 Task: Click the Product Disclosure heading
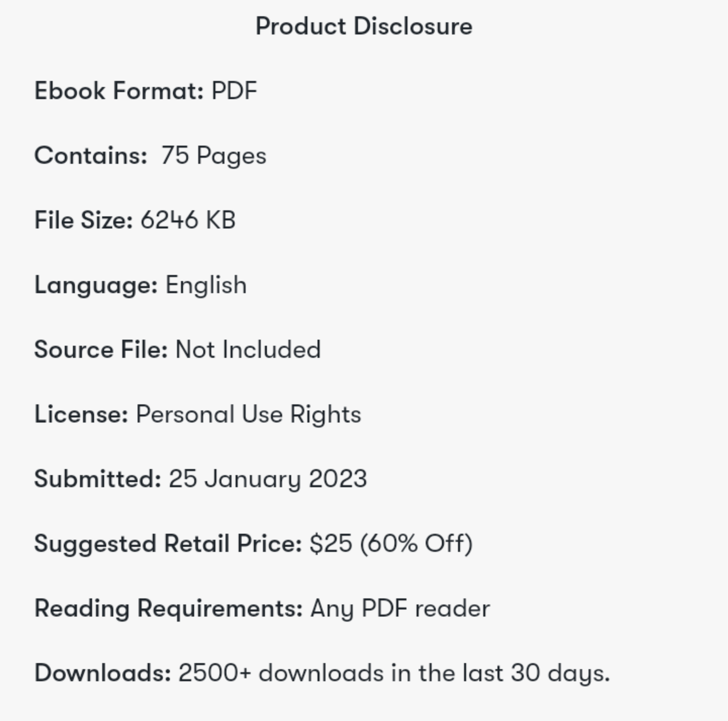click(364, 27)
